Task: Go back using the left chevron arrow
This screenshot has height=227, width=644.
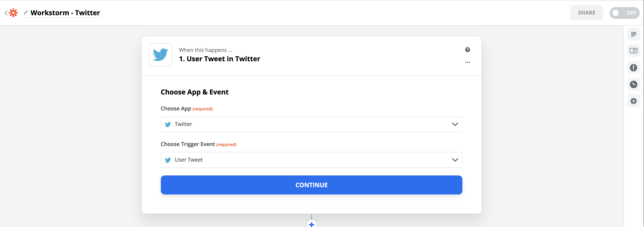Action: (6, 13)
